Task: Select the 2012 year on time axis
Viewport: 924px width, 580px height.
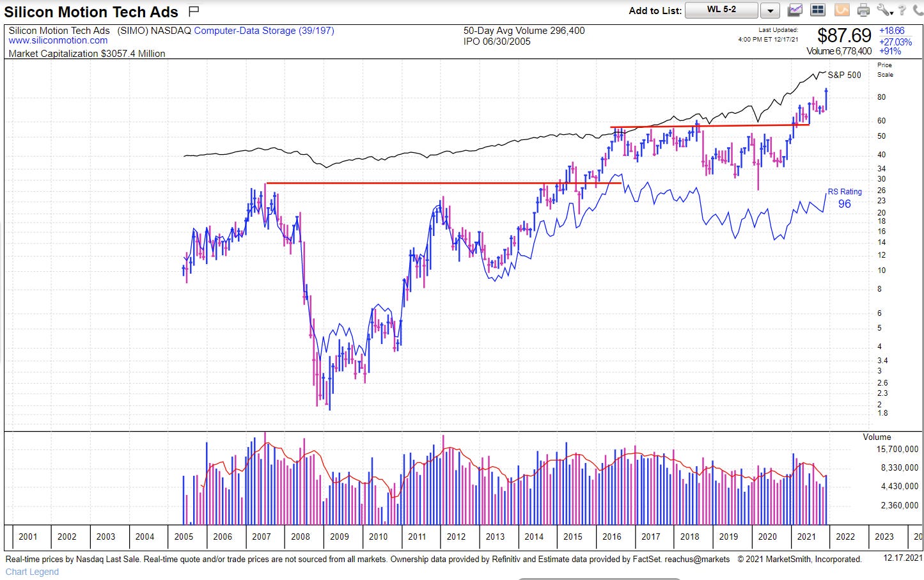Action: (456, 537)
